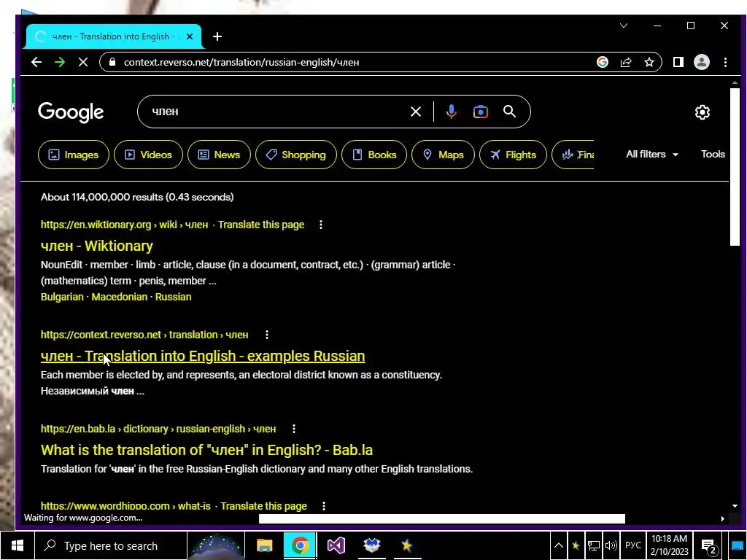Viewport: 747px width, 560px height.
Task: Click the taskbar 'Type here to search' box
Action: click(111, 545)
